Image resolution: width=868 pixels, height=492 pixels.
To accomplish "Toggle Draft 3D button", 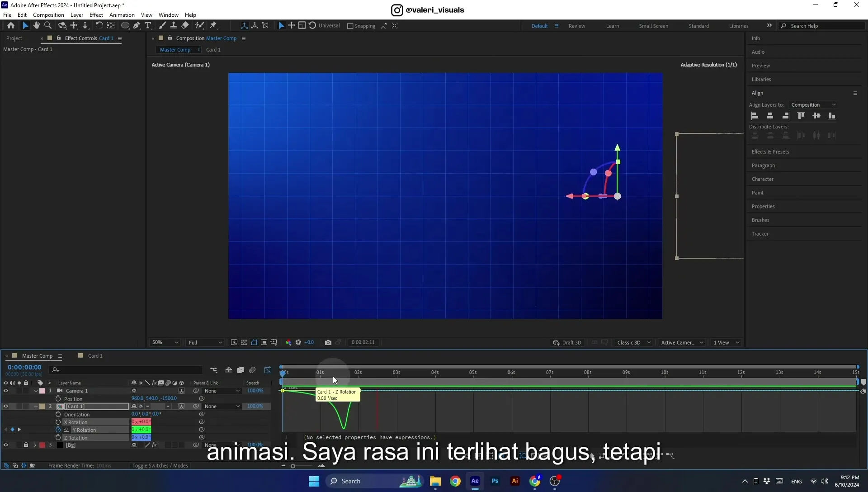I will pyautogui.click(x=567, y=342).
